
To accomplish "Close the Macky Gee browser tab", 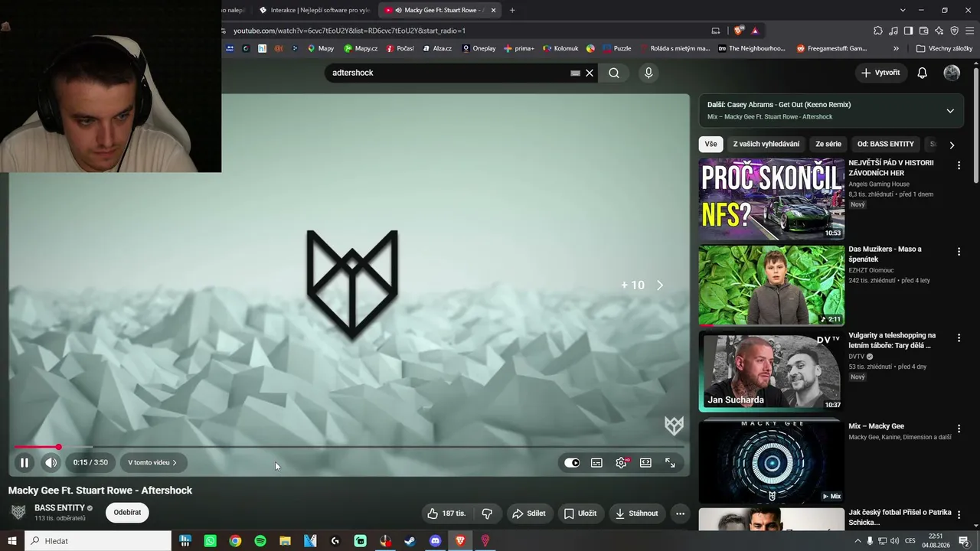I will click(494, 10).
